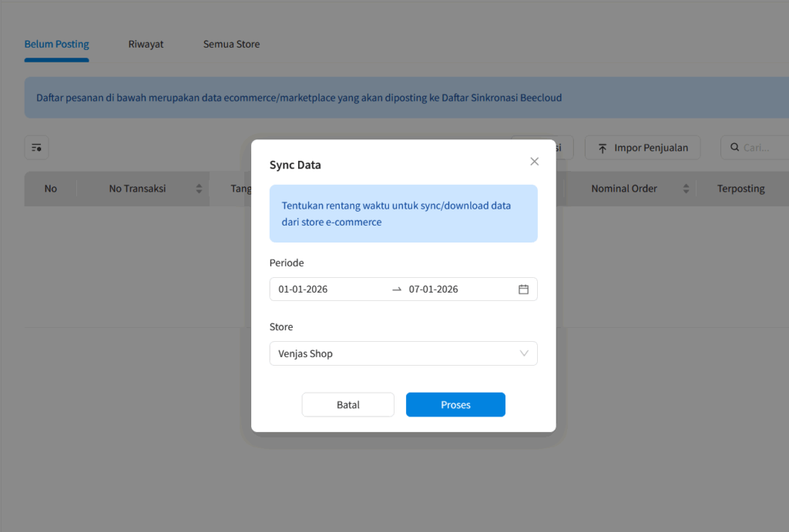789x532 pixels.
Task: Close the Sync Data dialog with X
Action: pos(535,161)
